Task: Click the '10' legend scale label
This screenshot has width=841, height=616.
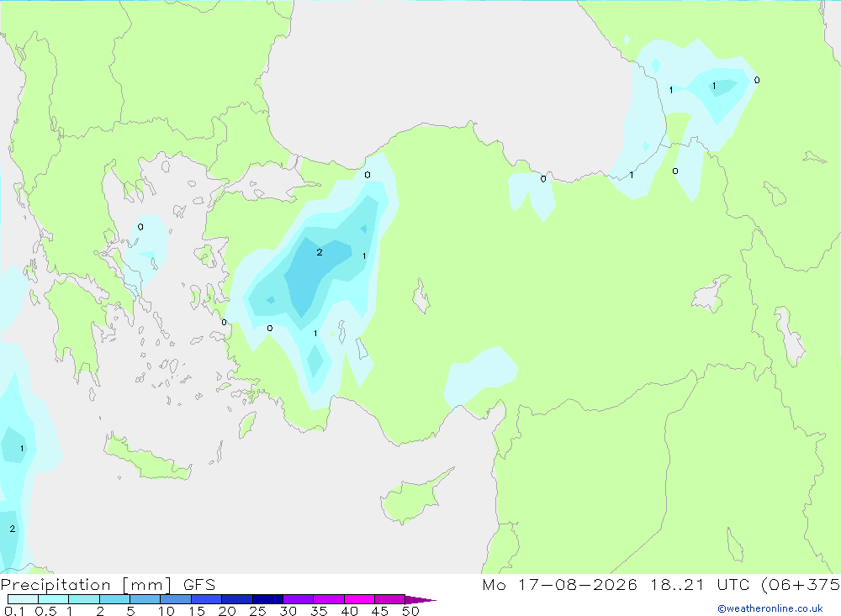Action: pos(167,611)
